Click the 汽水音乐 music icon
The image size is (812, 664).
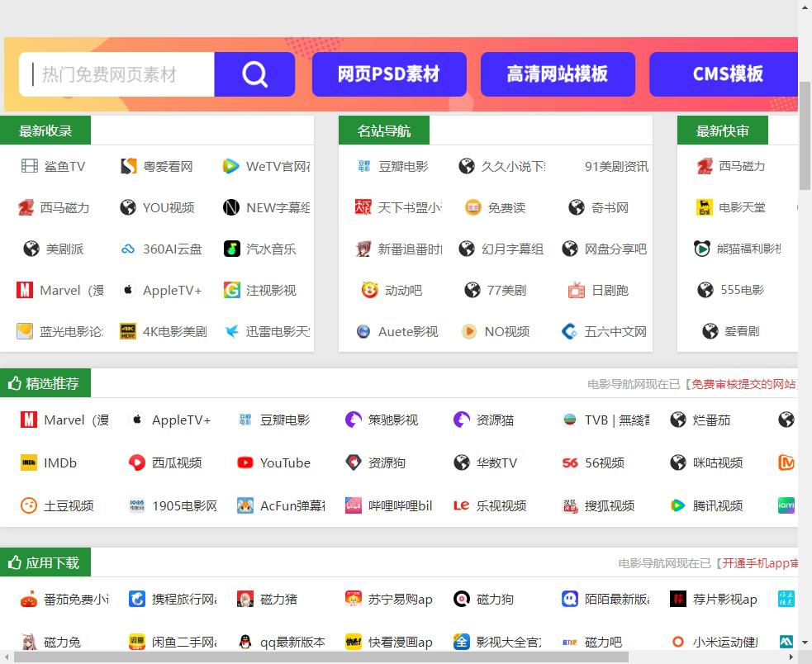[x=231, y=249]
